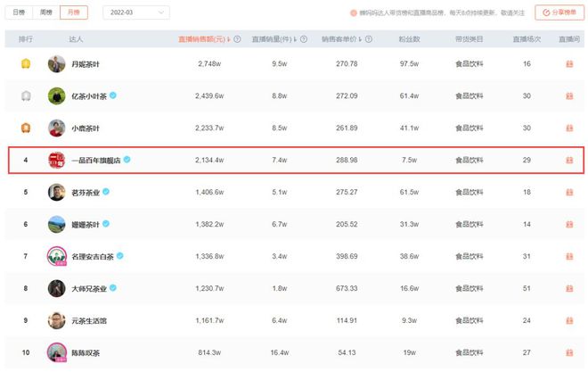The height and width of the screenshot is (372, 588).
Task: Open 丹妮茶叶 avatar thumbnail
Action: pos(57,64)
